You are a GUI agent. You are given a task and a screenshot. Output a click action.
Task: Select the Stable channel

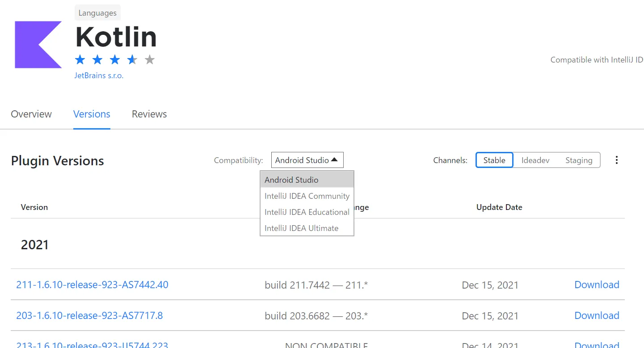coord(494,160)
